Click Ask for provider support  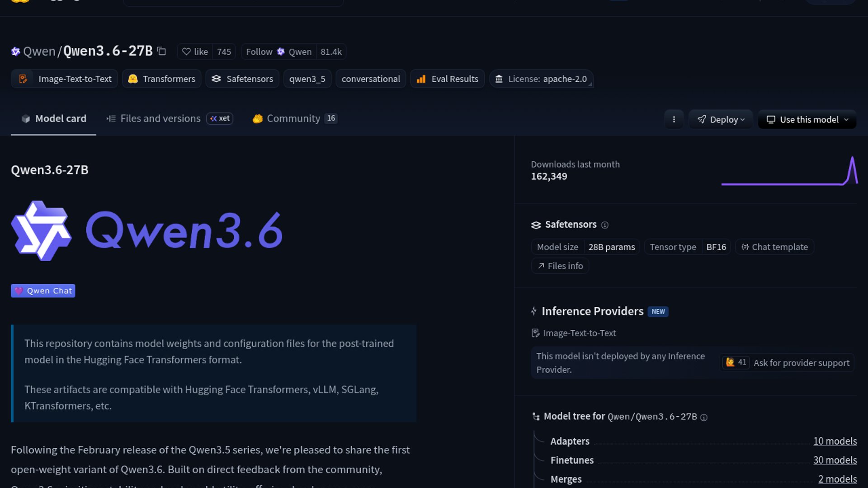point(801,363)
